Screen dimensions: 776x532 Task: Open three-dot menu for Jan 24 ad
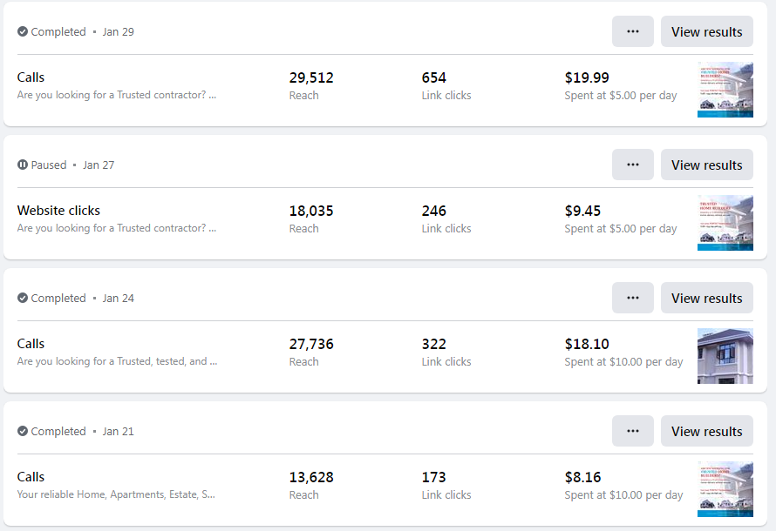(632, 298)
